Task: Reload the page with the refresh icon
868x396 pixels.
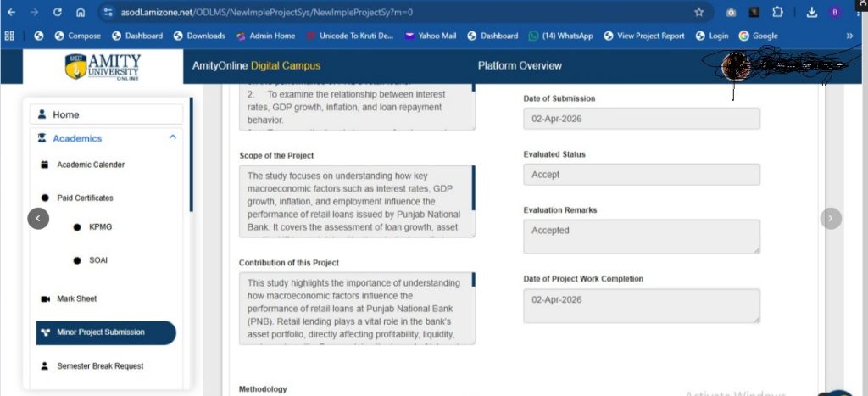Action: tap(58, 12)
